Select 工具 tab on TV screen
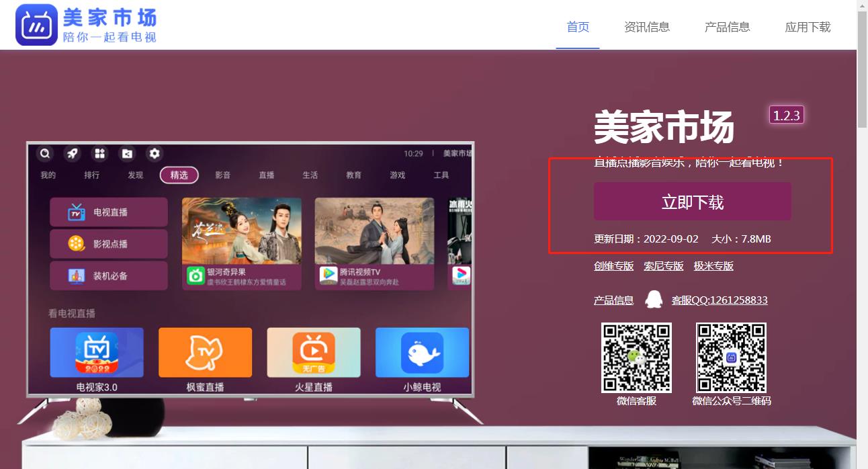The width and height of the screenshot is (868, 469). click(441, 175)
